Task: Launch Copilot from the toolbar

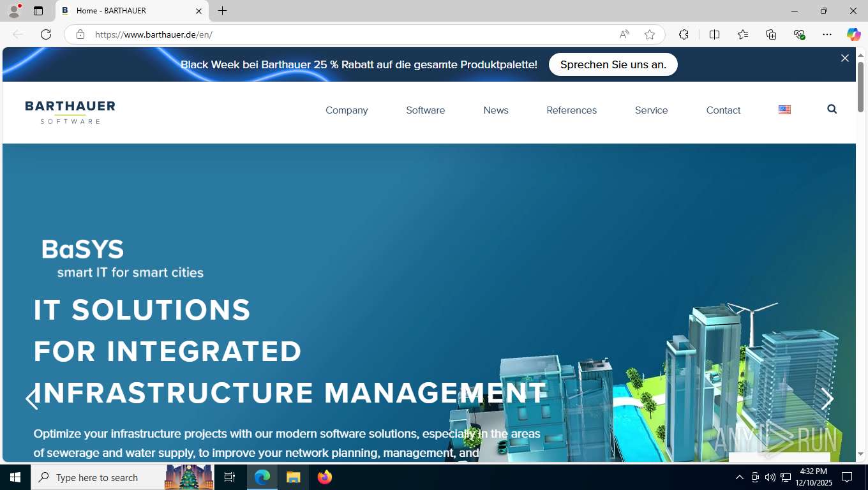Action: pyautogui.click(x=853, y=34)
